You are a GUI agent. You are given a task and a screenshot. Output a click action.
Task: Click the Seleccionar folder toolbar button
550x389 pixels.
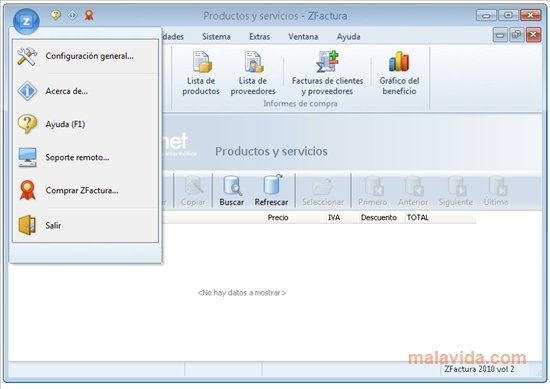click(323, 190)
